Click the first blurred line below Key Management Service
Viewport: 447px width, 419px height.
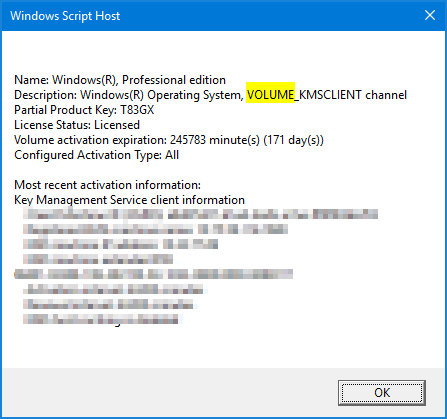200,214
